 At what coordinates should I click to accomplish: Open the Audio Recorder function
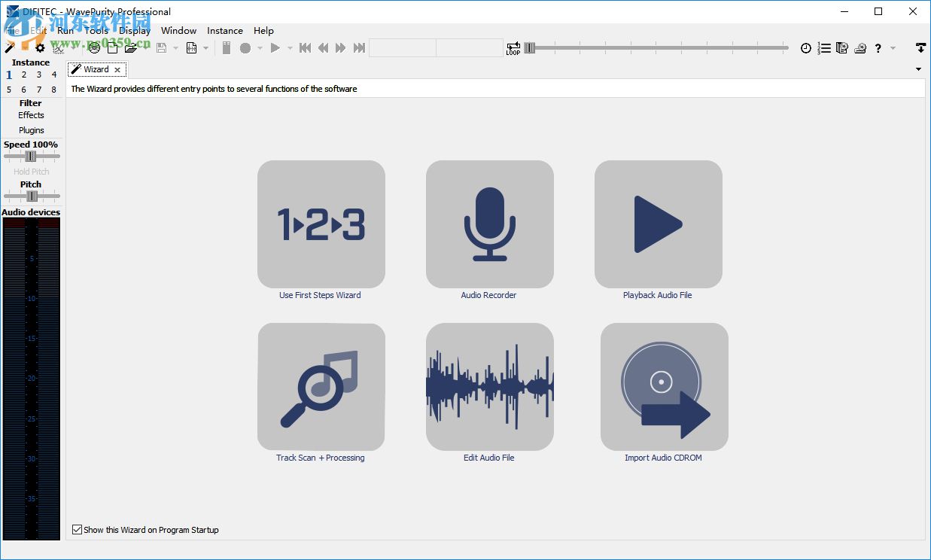tap(489, 224)
